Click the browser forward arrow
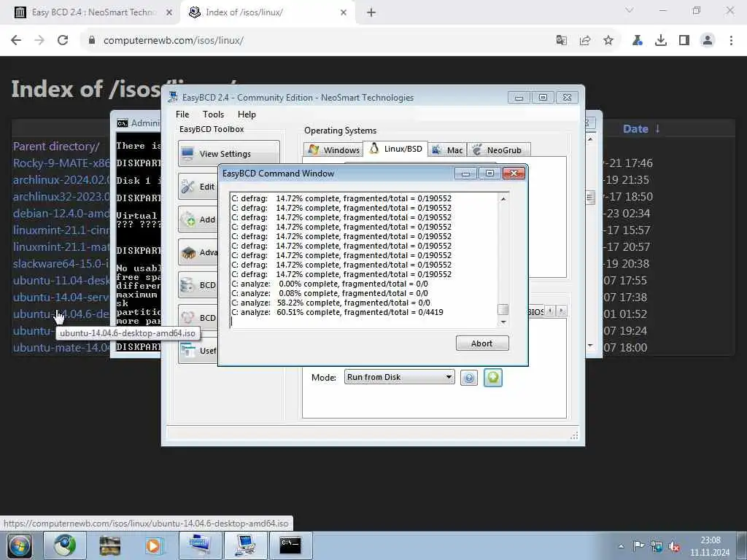This screenshot has height=560, width=747. (x=39, y=41)
